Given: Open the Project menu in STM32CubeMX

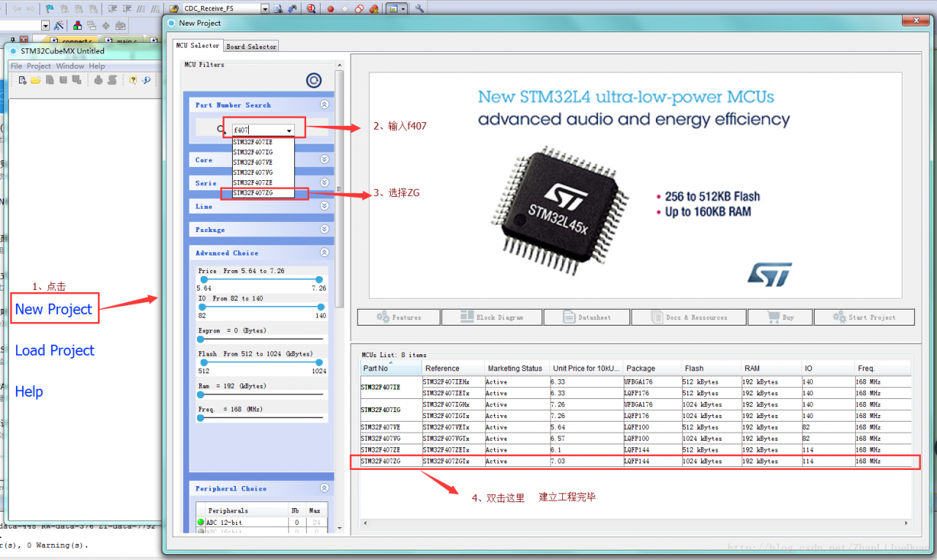Looking at the screenshot, I should point(39,66).
